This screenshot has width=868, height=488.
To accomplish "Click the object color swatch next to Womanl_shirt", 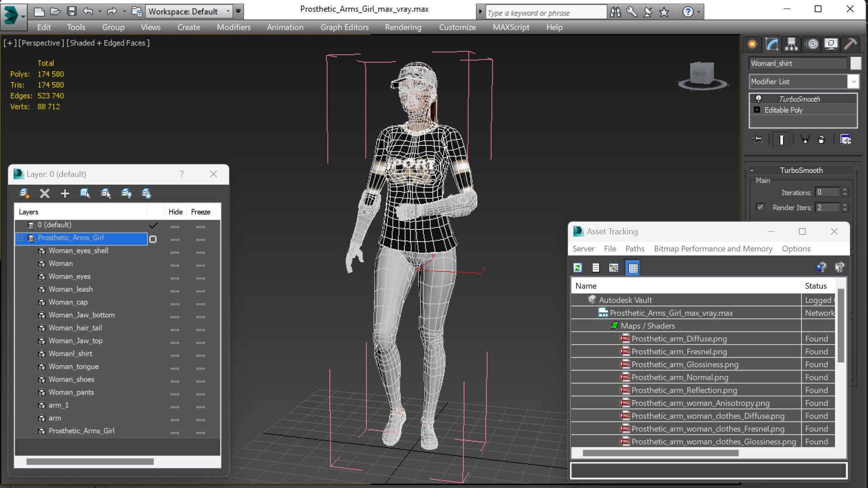I will (855, 63).
